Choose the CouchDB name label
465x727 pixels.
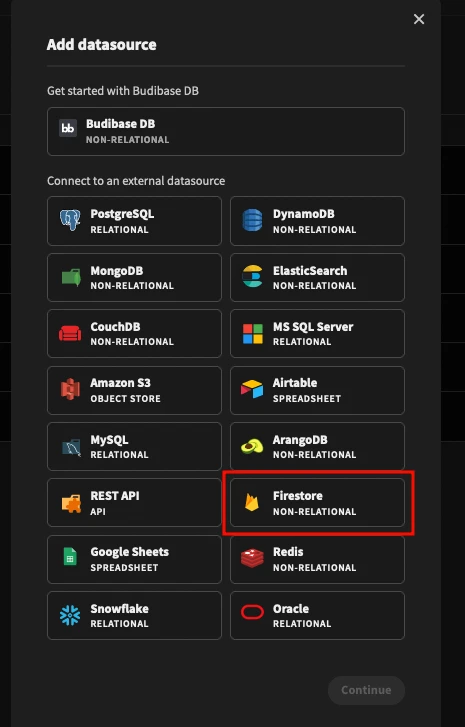(x=115, y=327)
